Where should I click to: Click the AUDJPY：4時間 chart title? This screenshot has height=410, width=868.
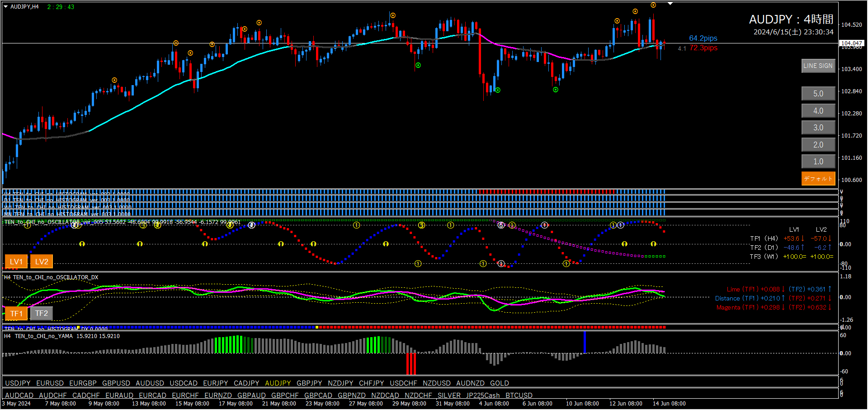coord(791,19)
